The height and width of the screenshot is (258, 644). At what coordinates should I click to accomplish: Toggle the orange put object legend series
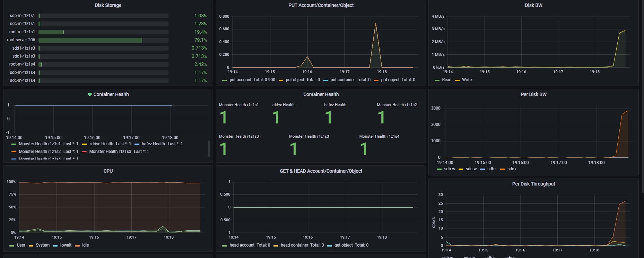coord(390,80)
